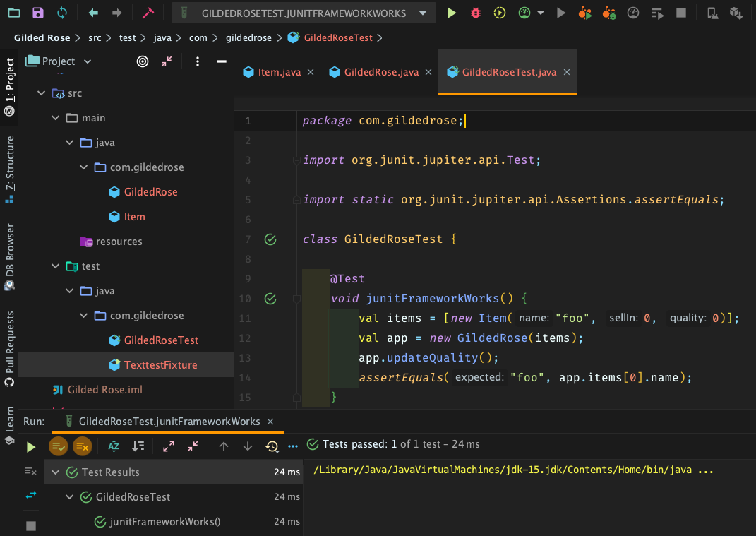Expand all test results in Run panel
The image size is (756, 536).
tap(169, 446)
